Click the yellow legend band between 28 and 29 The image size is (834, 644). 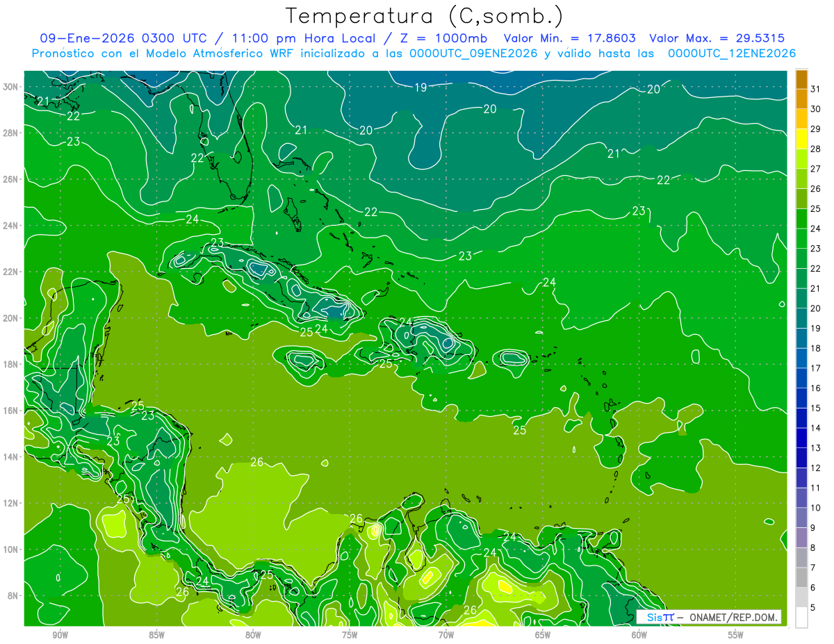tap(801, 139)
